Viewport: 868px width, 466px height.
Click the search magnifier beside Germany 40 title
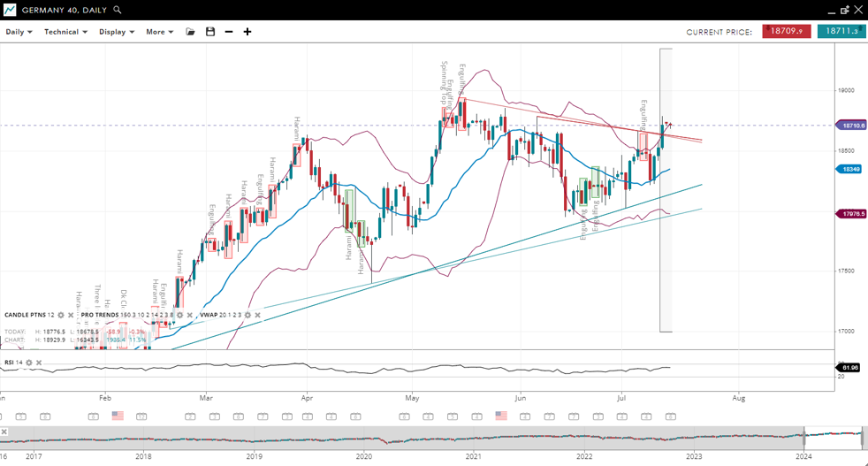[x=118, y=10]
